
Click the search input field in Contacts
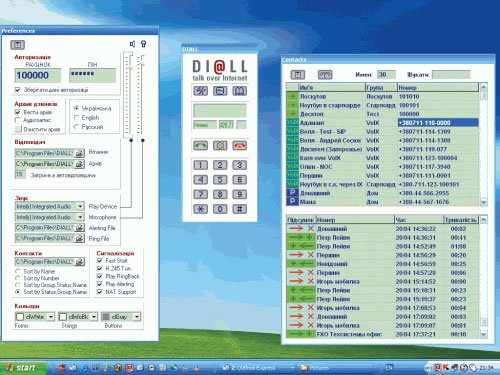[x=451, y=75]
